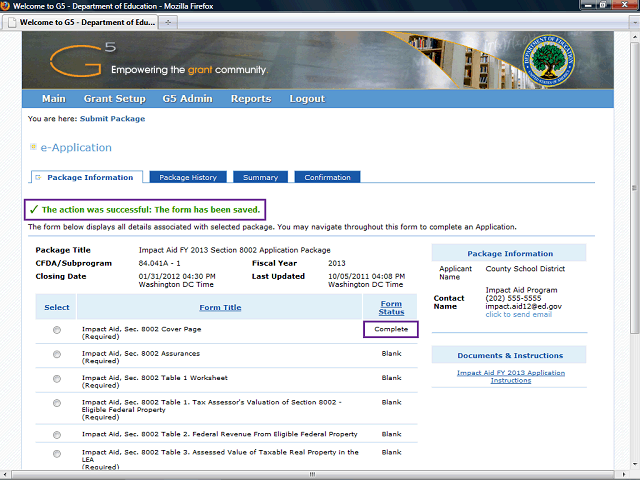Click the Department of Education seal
Viewport: 640px width, 480px height.
point(546,61)
